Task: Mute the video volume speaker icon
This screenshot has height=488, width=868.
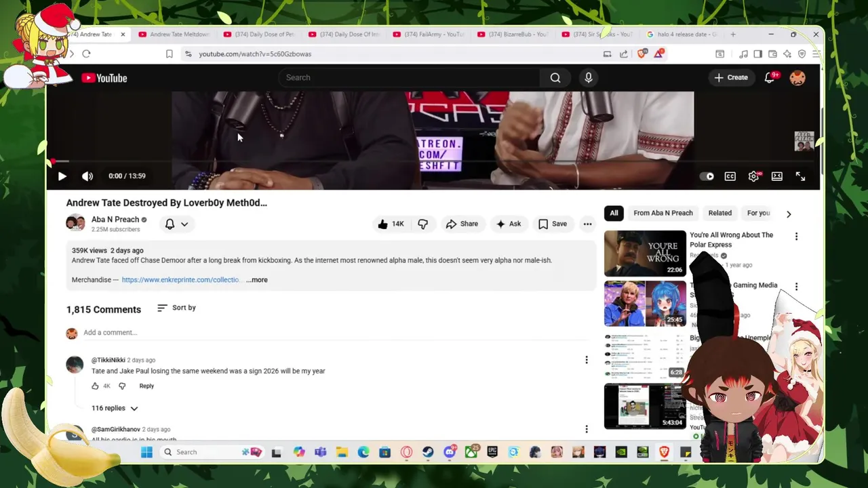Action: tap(87, 176)
